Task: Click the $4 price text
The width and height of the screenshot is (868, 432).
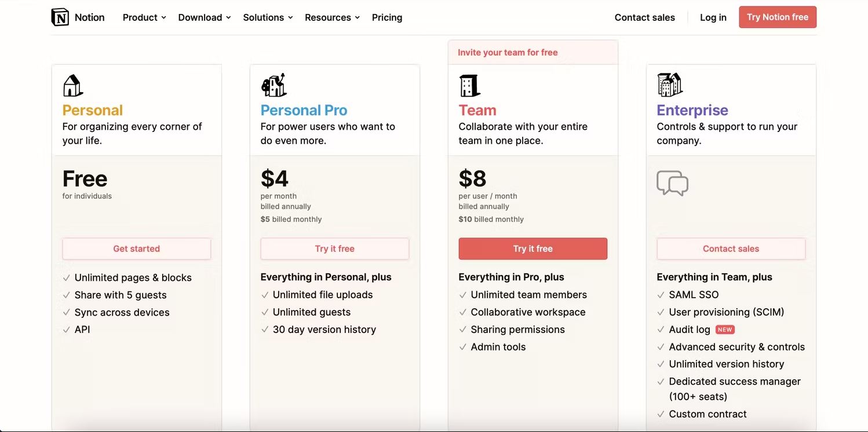Action: [x=275, y=178]
